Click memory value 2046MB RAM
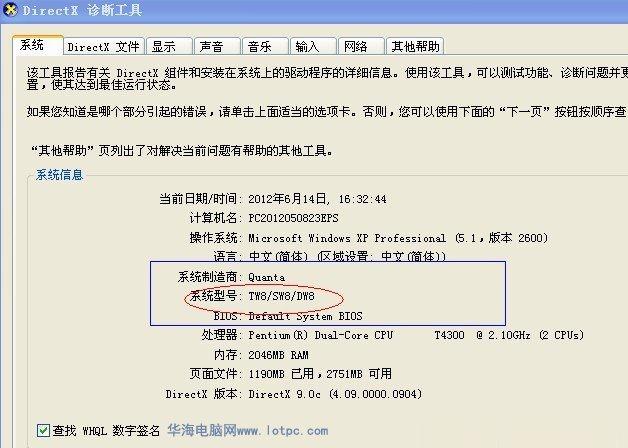Image resolution: width=628 pixels, height=448 pixels. point(278,355)
